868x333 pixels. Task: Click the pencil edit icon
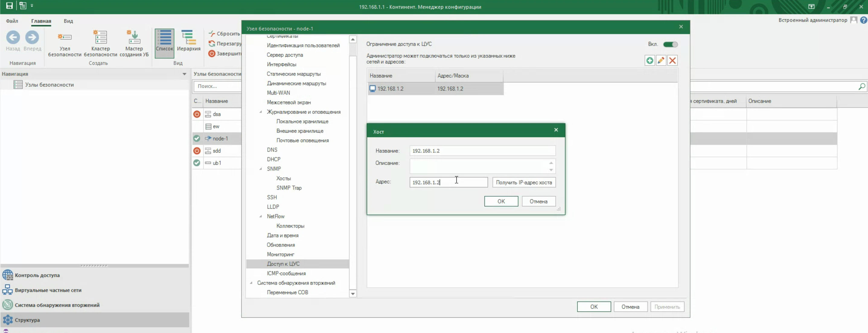(661, 61)
